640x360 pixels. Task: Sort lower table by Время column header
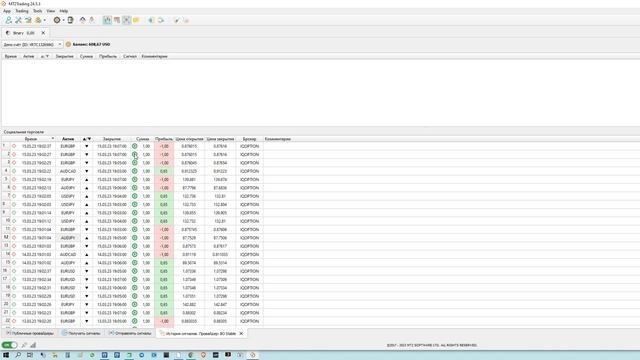[x=31, y=139]
